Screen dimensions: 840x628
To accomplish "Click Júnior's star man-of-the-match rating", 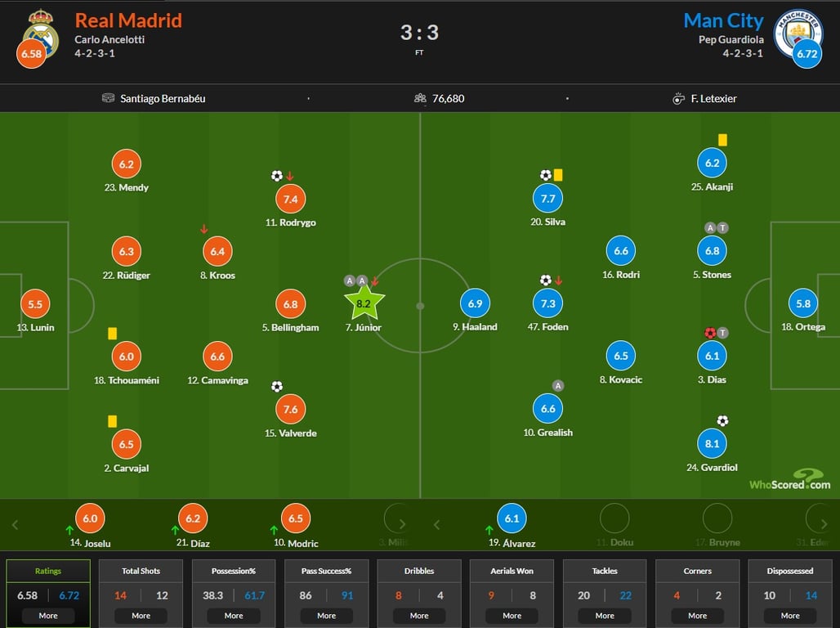I will point(364,303).
